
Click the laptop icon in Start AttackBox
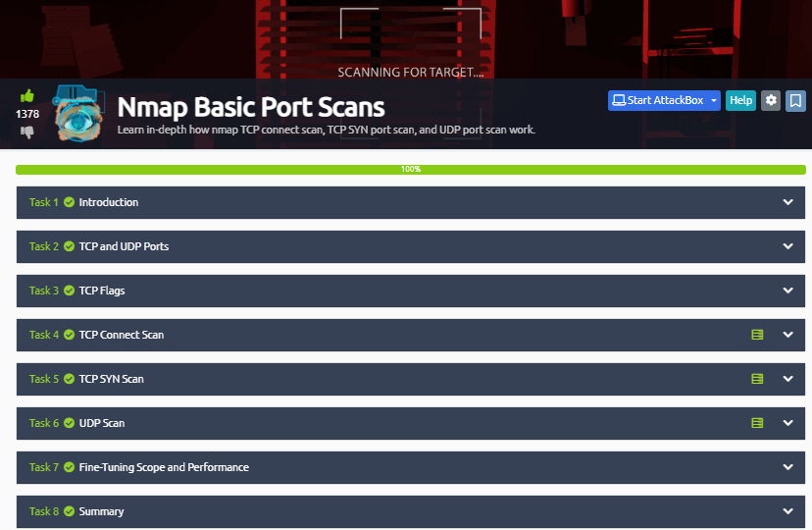coord(619,100)
